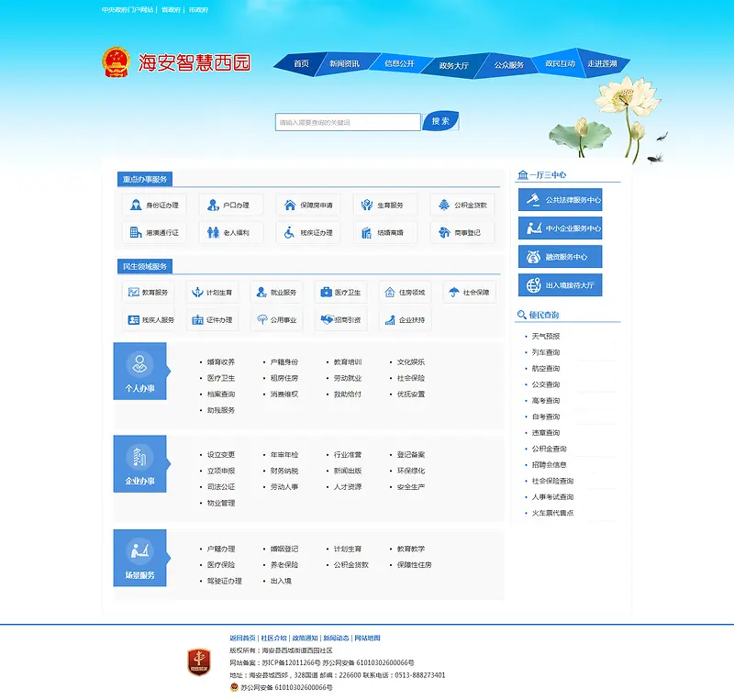Click the 列车查询 link

tap(546, 352)
